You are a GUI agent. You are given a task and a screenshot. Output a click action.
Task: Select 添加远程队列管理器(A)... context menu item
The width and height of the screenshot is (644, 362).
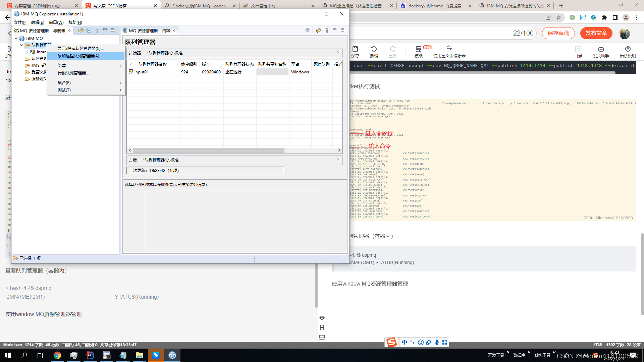(80, 56)
